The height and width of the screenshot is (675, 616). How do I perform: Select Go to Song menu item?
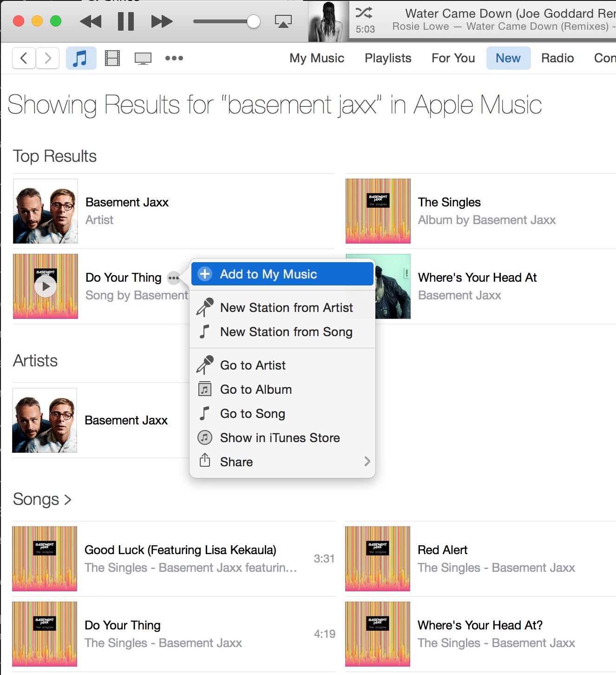pos(282,414)
